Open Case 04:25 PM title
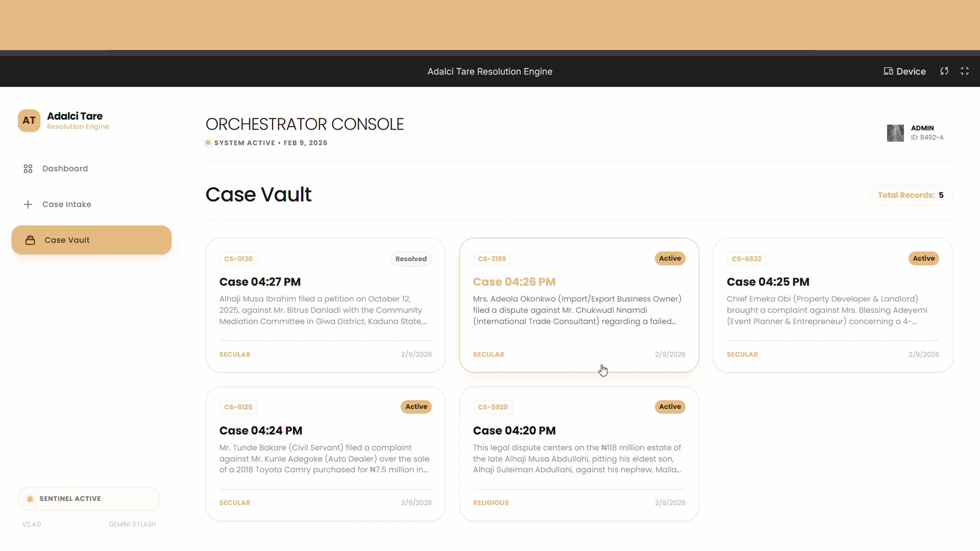Image resolution: width=980 pixels, height=551 pixels. tap(768, 282)
